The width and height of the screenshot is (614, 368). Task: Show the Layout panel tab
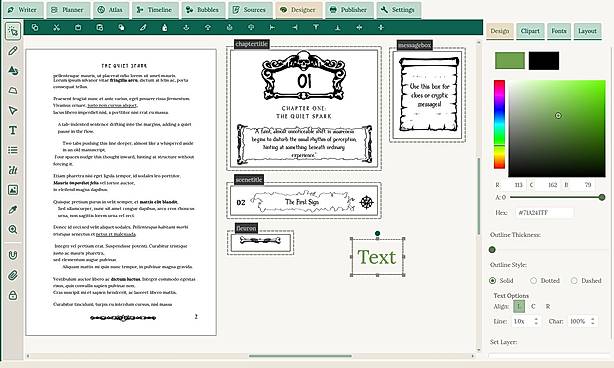pos(587,31)
